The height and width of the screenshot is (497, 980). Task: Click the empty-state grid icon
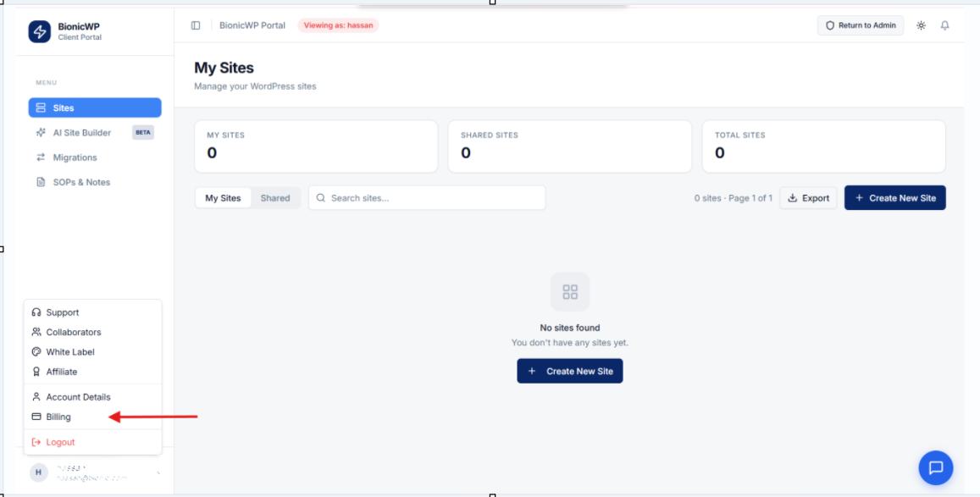point(570,291)
